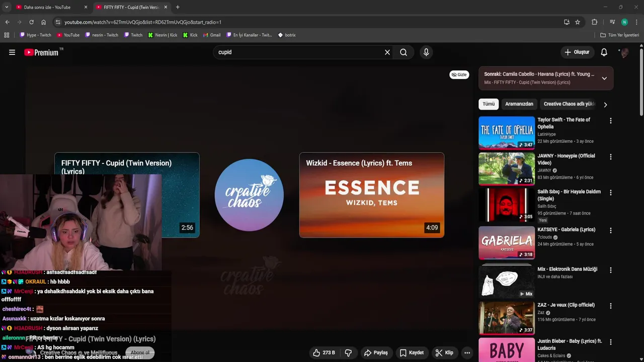The height and width of the screenshot is (362, 644).
Task: Go back with the browser back arrow
Action: click(7, 22)
